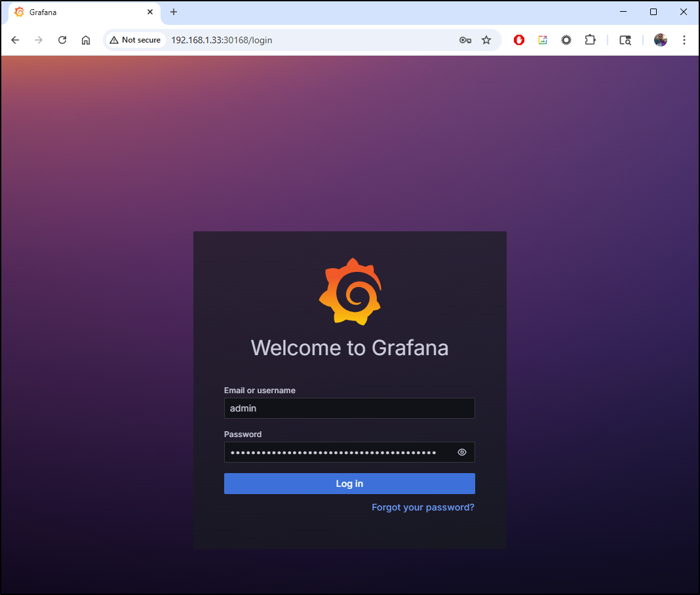Select the Grafana browser tab

tap(85, 12)
